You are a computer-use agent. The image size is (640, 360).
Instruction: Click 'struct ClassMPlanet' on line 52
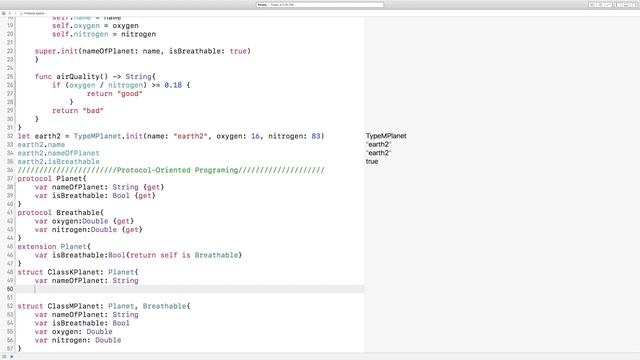pos(60,306)
